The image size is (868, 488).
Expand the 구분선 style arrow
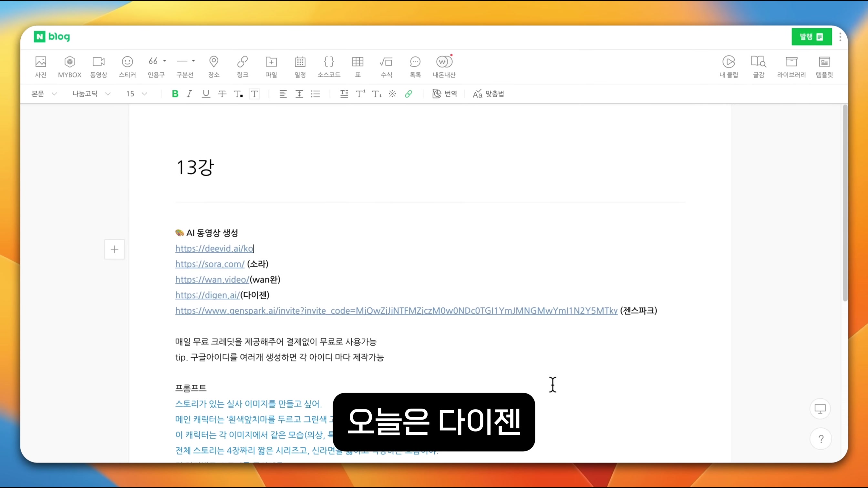(x=193, y=61)
